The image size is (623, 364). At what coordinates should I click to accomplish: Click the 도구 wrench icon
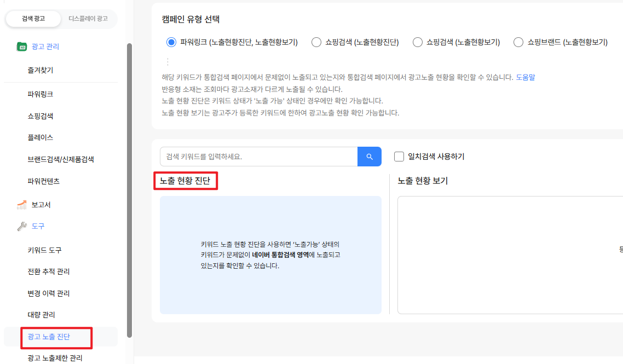coord(21,226)
